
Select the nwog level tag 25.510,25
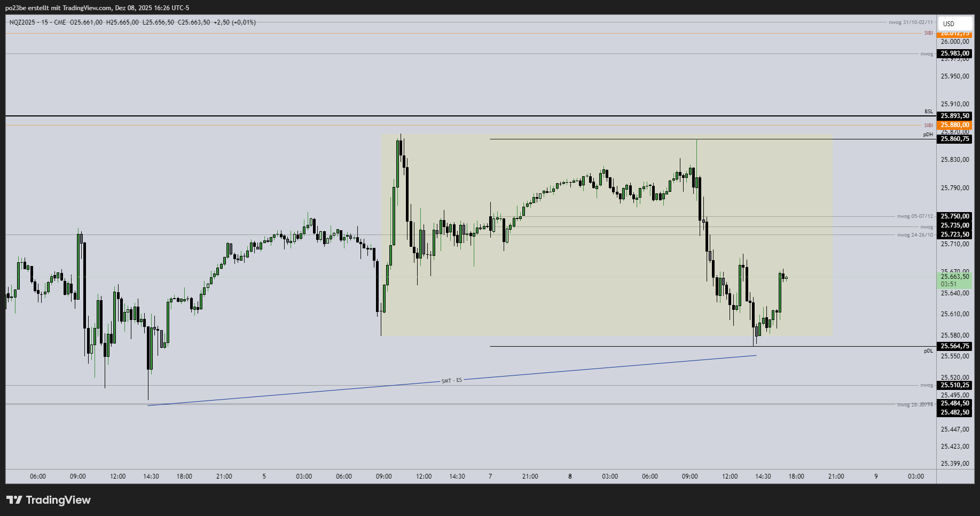(x=955, y=385)
